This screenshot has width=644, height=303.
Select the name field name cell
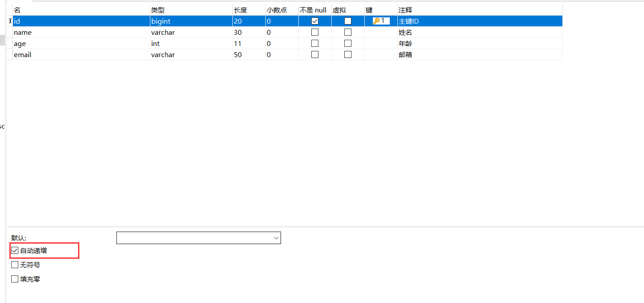(82, 32)
